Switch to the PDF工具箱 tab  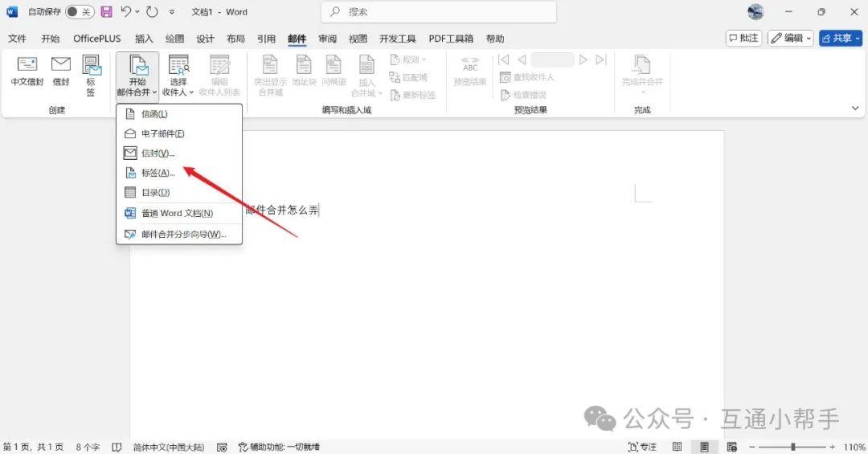click(x=451, y=39)
